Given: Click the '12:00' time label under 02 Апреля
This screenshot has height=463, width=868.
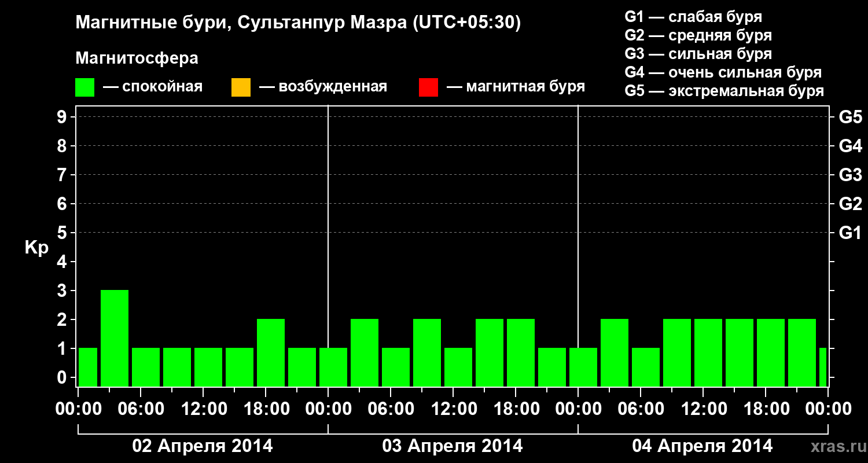Looking at the screenshot, I should 204,409.
